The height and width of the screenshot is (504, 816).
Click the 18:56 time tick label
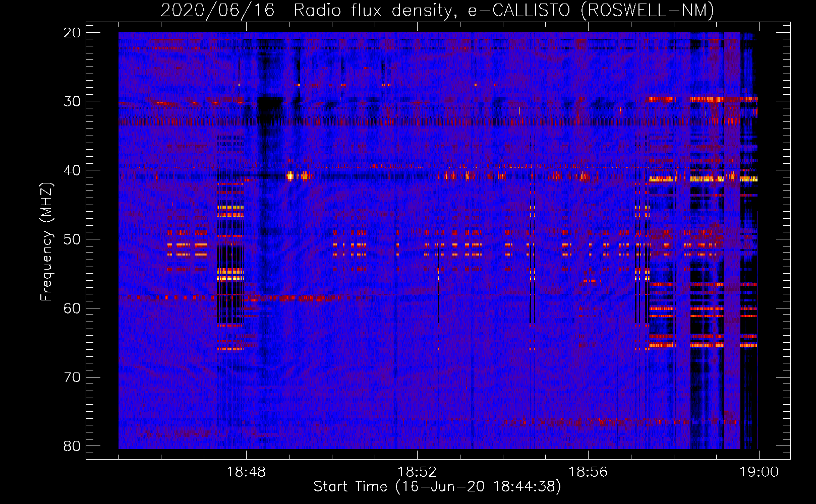588,472
